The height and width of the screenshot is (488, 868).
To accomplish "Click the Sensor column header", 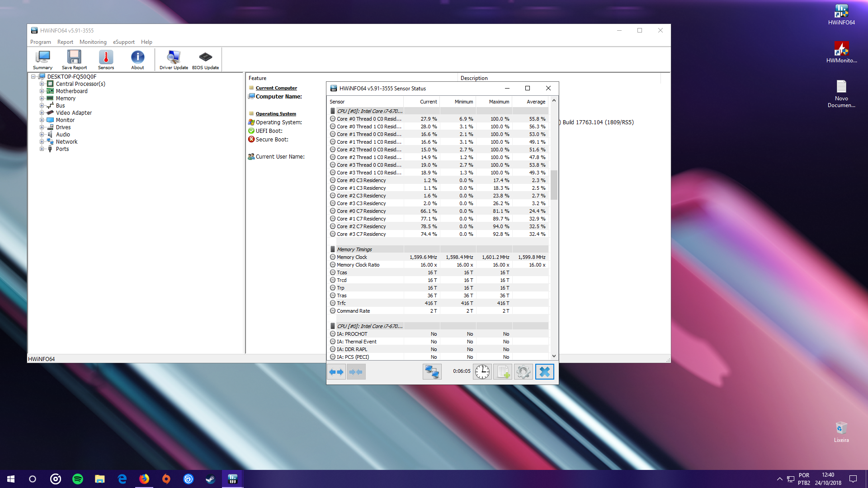I will tap(365, 102).
